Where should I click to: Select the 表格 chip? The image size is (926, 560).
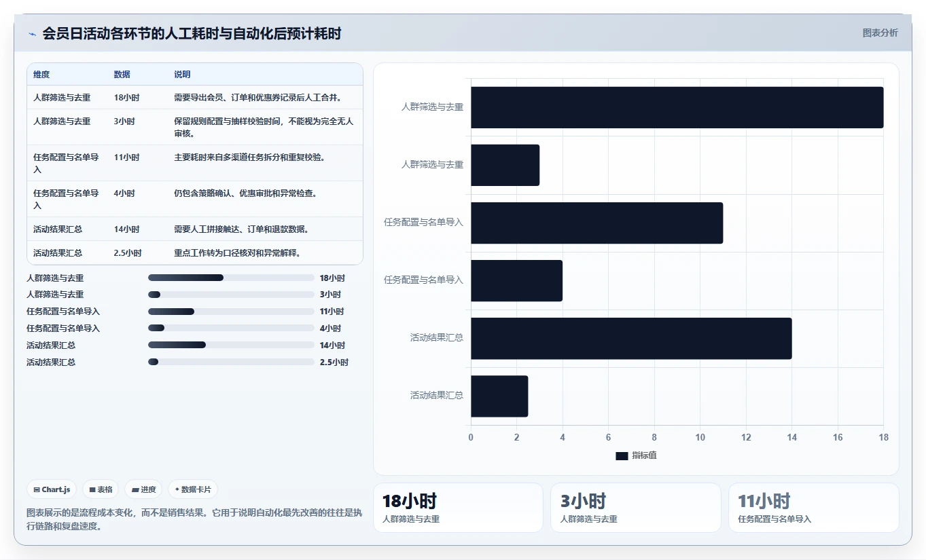click(101, 489)
